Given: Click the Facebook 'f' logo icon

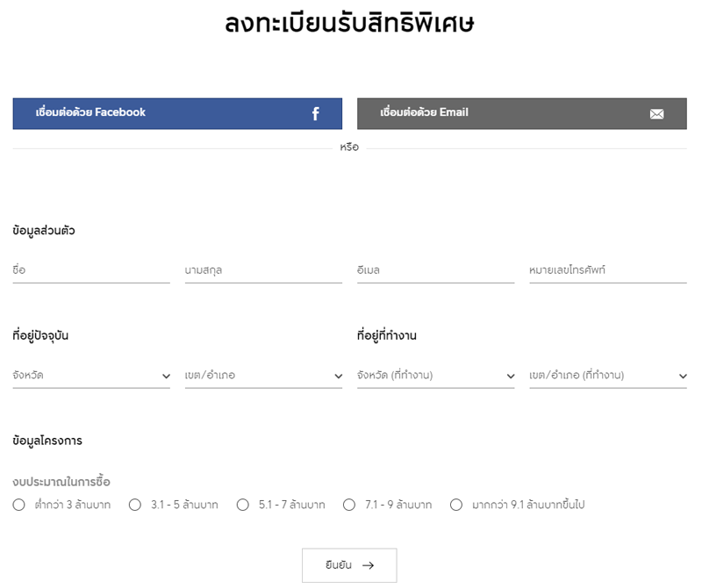Looking at the screenshot, I should (x=316, y=113).
